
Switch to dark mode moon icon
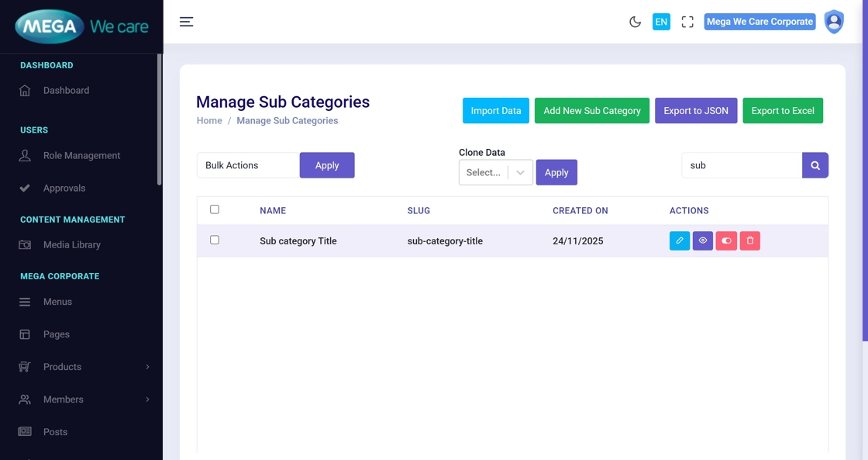point(635,22)
